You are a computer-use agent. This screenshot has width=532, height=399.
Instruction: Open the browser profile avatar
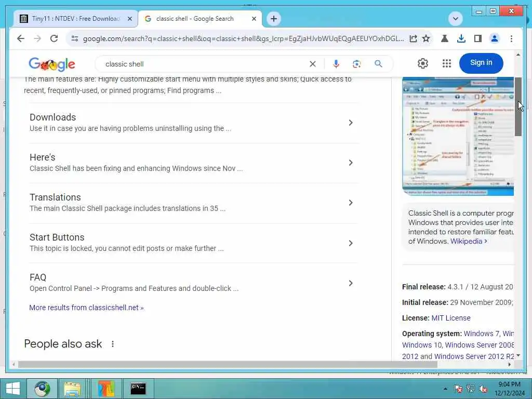pyautogui.click(x=495, y=38)
